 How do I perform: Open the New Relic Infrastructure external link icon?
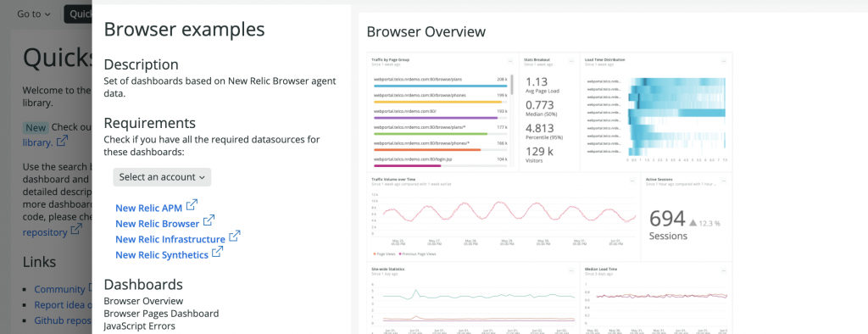tap(235, 236)
